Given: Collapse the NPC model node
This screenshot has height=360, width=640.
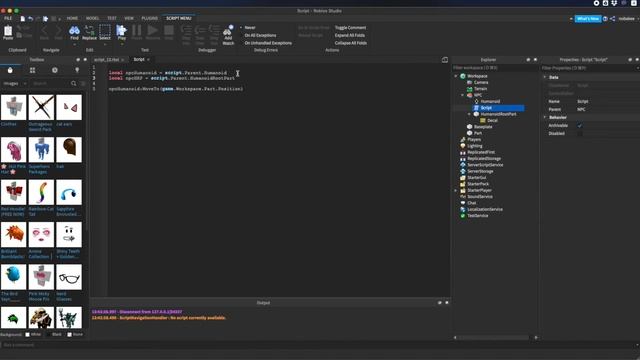Looking at the screenshot, I should pos(462,95).
